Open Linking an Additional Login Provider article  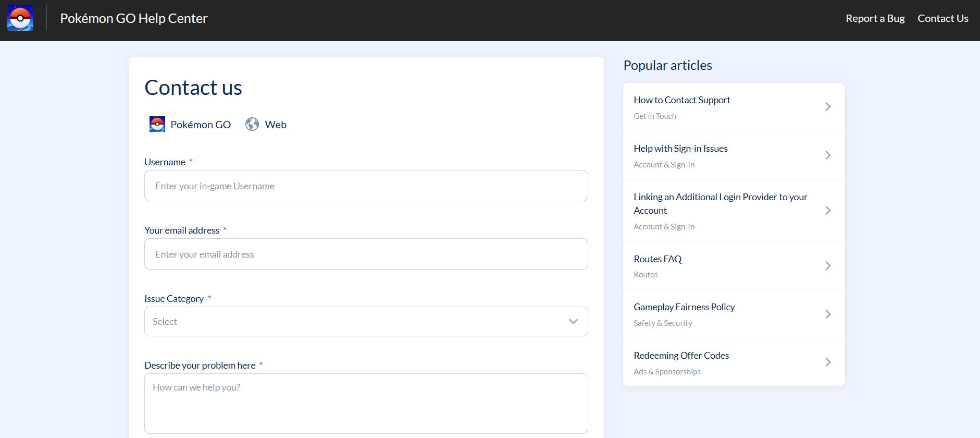coord(734,211)
